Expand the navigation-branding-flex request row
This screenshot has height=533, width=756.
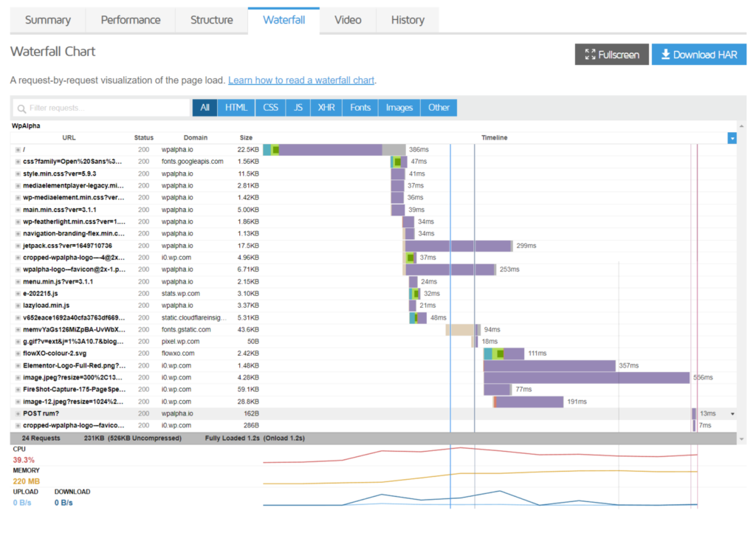[18, 234]
